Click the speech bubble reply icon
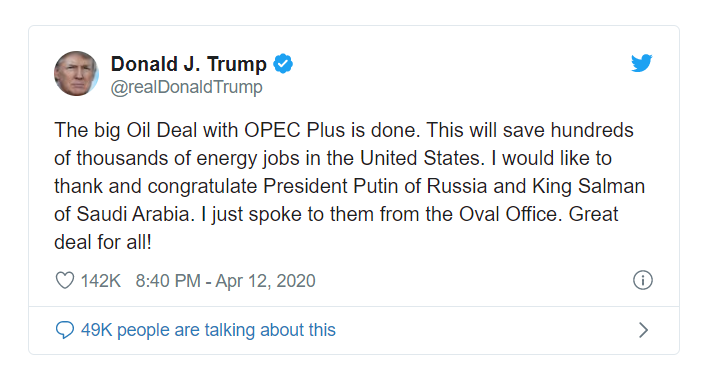This screenshot has height=371, width=704. tap(65, 330)
